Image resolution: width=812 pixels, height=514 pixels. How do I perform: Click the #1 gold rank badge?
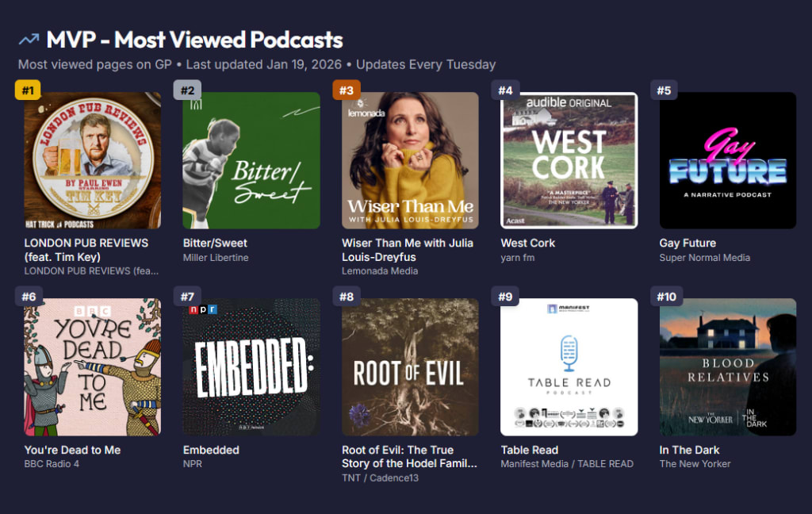coord(28,90)
